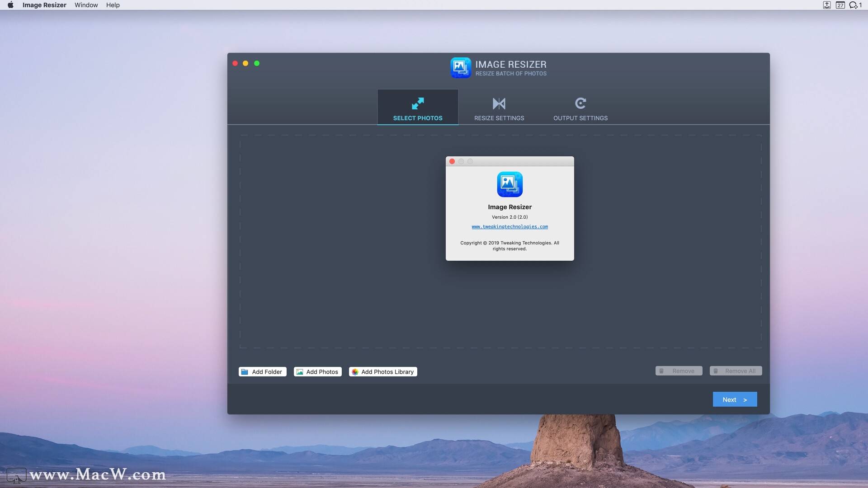Click the Image Resizer name in About dialog
Image resolution: width=868 pixels, height=488 pixels.
[x=509, y=207]
